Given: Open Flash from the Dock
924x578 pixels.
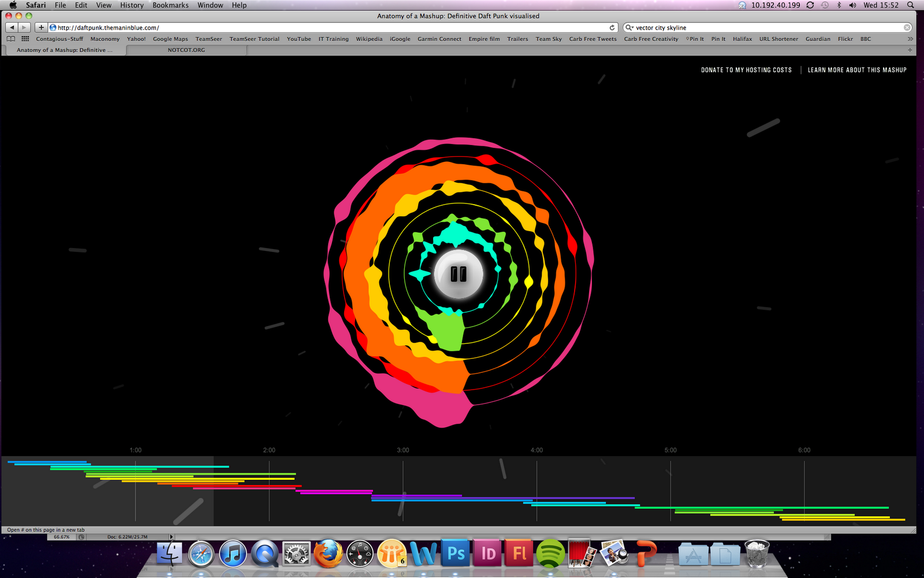Looking at the screenshot, I should point(519,554).
